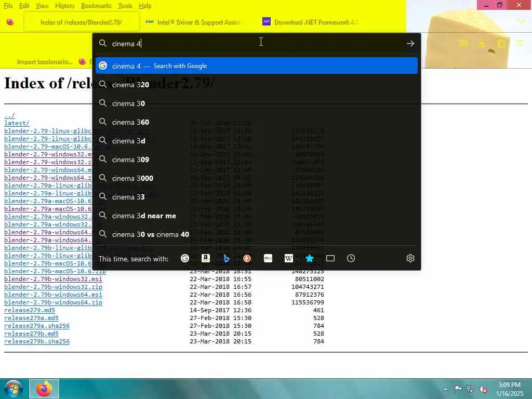532x399 pixels.
Task: Open the Downloads toolbar icon
Action: 482,43
